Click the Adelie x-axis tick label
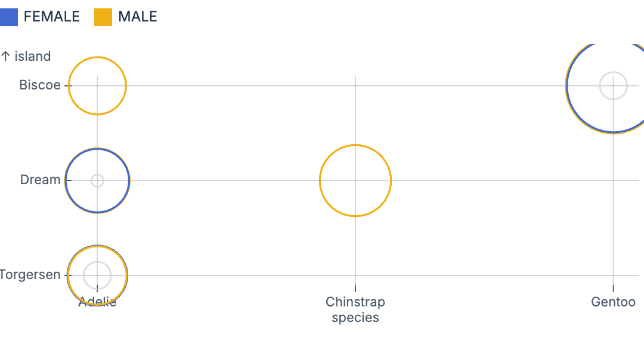 [x=97, y=303]
